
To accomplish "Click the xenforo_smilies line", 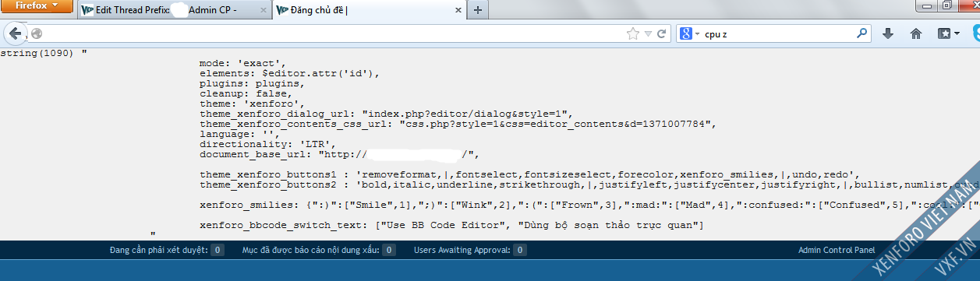I will [589, 205].
